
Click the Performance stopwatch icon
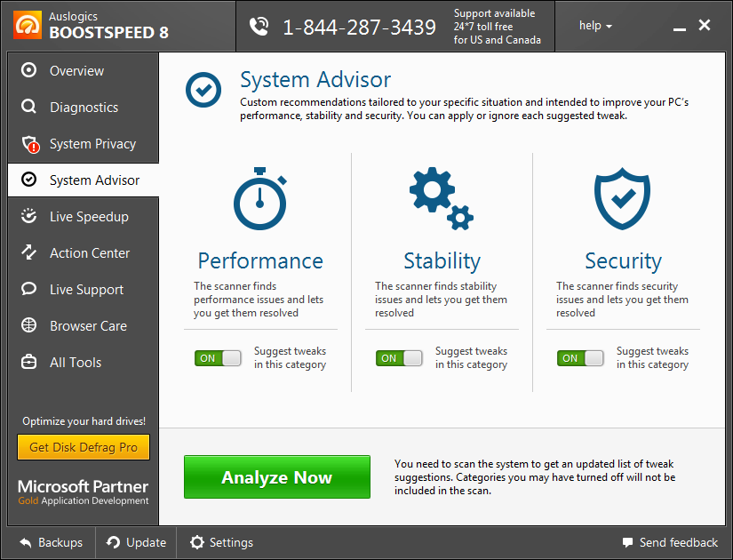click(x=260, y=198)
